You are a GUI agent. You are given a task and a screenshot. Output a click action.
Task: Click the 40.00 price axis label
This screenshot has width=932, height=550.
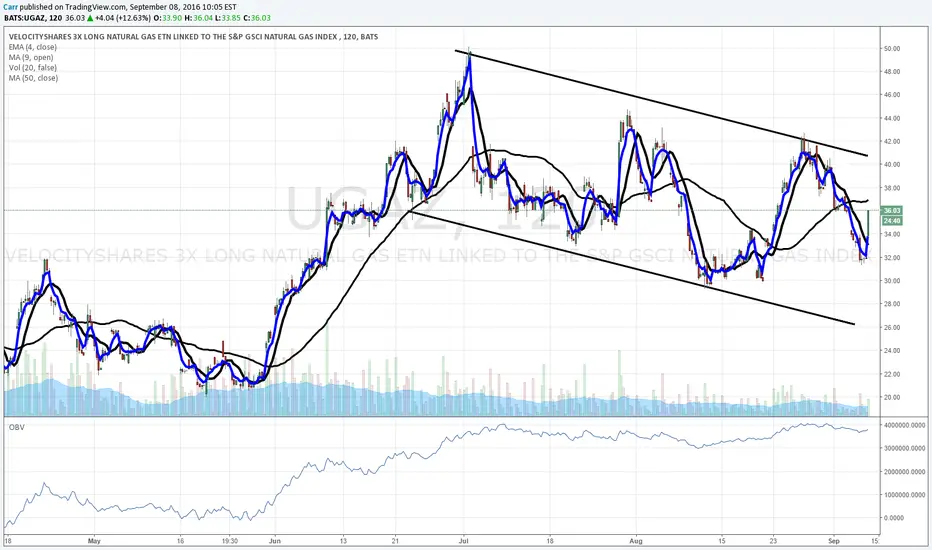pos(892,165)
